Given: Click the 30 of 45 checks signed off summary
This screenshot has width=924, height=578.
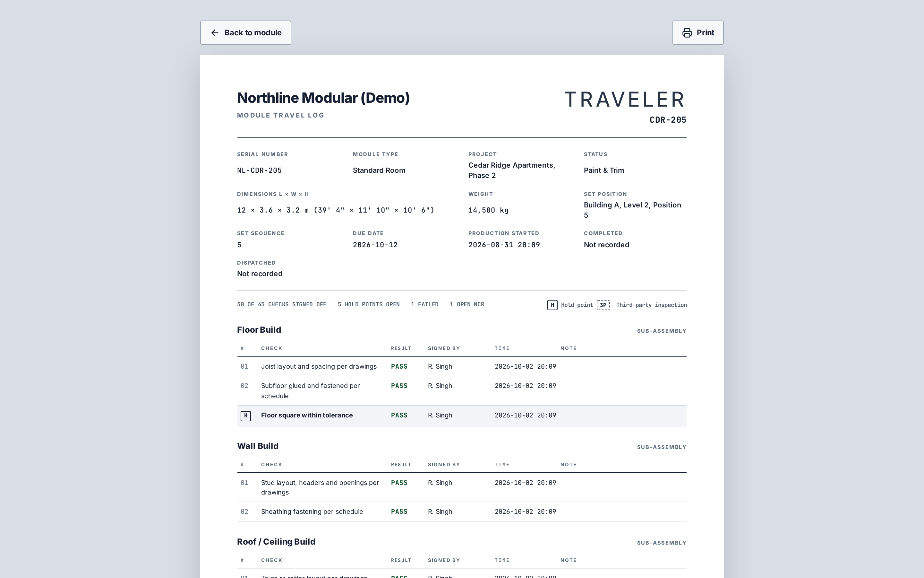Looking at the screenshot, I should pyautogui.click(x=281, y=305).
